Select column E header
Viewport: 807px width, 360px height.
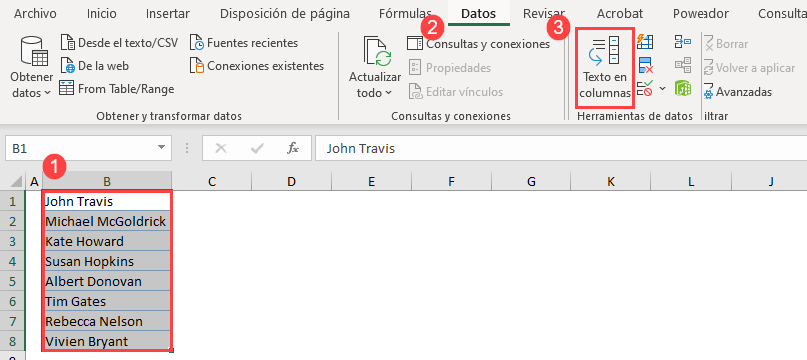point(371,181)
